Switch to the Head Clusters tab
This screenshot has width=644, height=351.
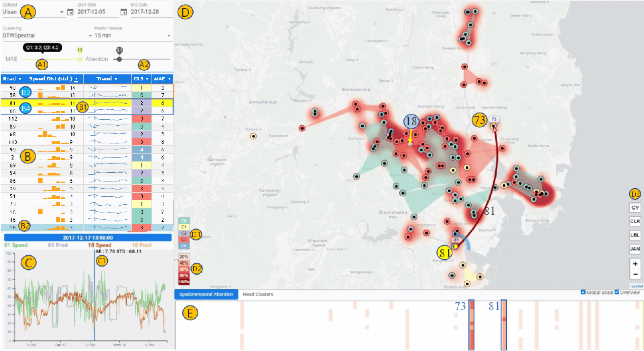[258, 294]
